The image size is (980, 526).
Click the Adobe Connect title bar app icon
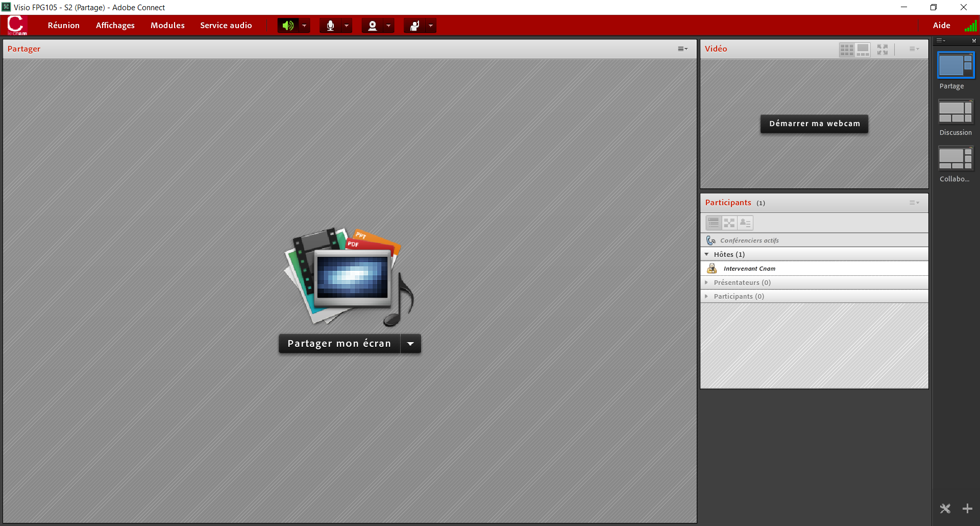[x=6, y=7]
